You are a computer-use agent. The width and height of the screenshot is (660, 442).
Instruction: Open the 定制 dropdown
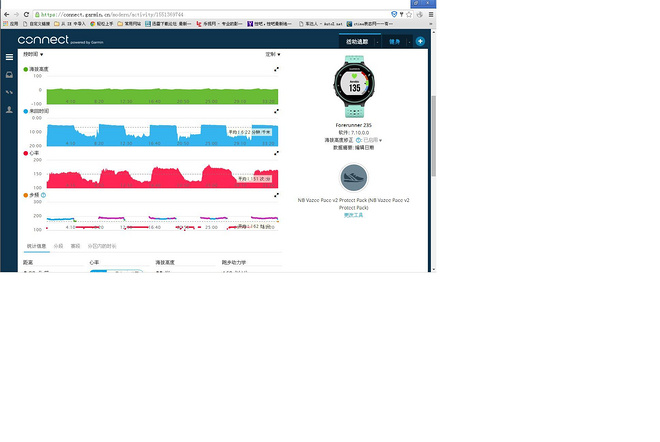tap(272, 54)
